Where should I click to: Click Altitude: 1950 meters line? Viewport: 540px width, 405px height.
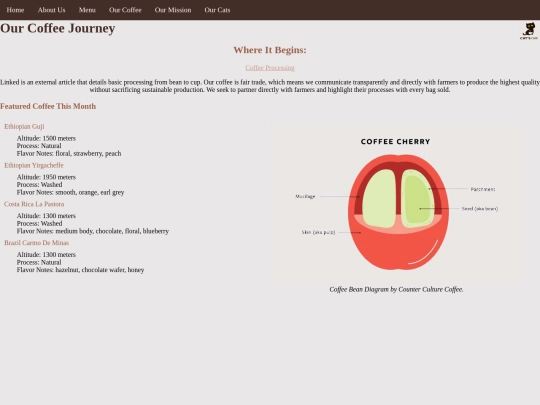[x=46, y=177]
